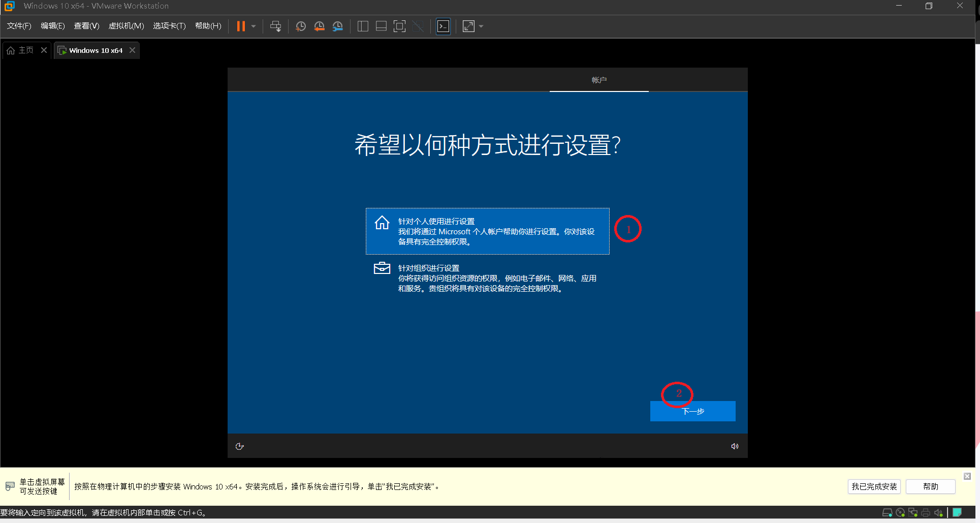Click the hard disk status icon
Viewport: 980px width, 523px height.
click(887, 513)
